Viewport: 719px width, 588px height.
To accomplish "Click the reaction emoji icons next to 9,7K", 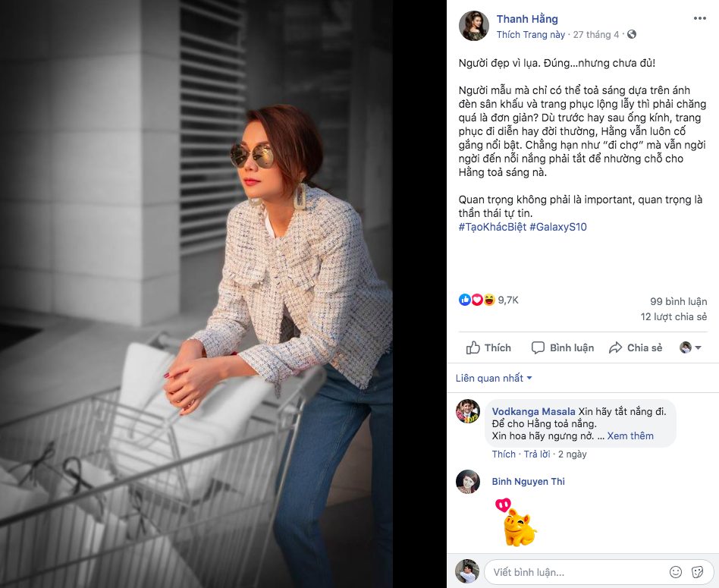I will coord(477,300).
